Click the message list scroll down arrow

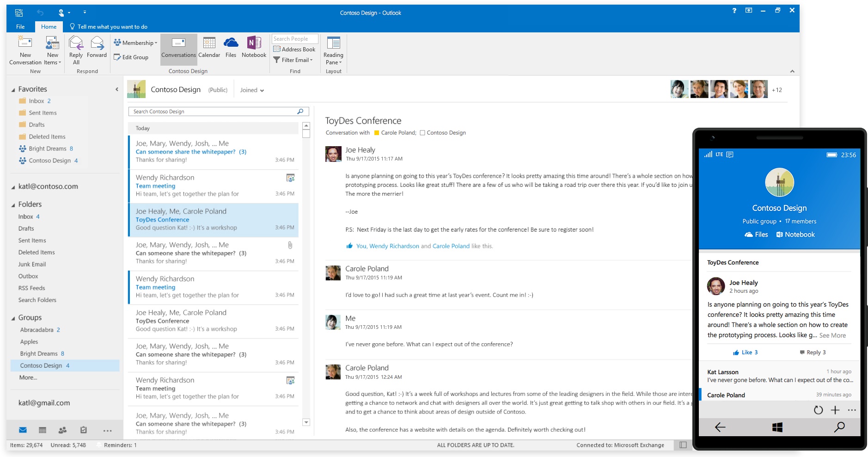click(x=306, y=422)
